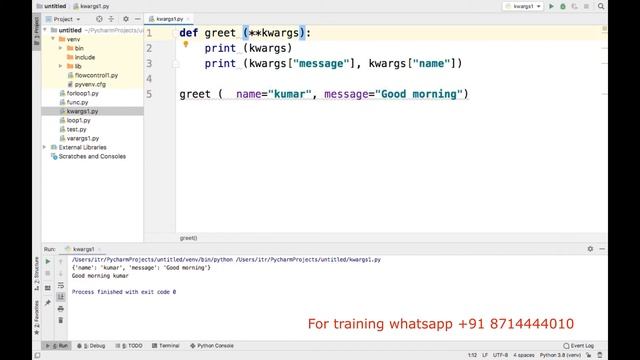Open the Favorites side tool window

(37, 318)
